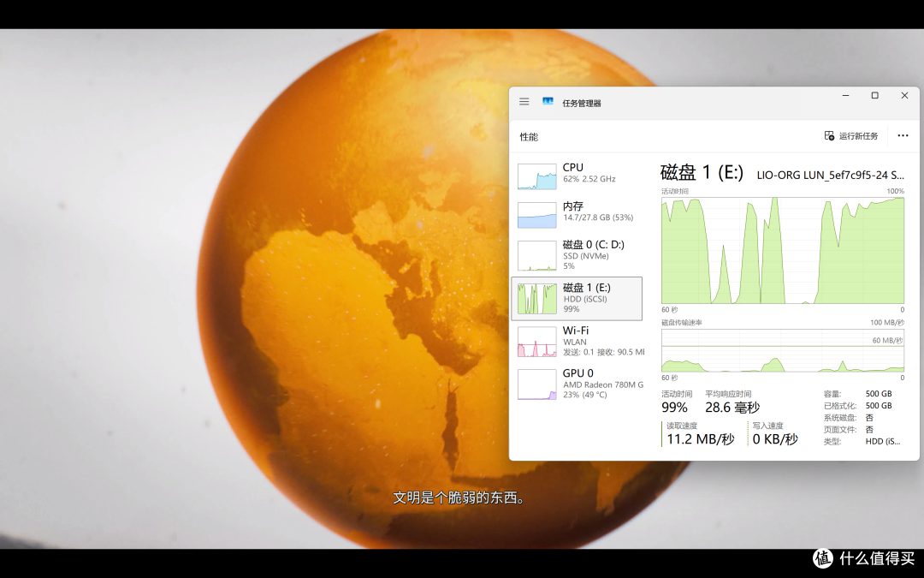924x578 pixels.
Task: Click the 已格式化 500 GB value
Action: (879, 406)
